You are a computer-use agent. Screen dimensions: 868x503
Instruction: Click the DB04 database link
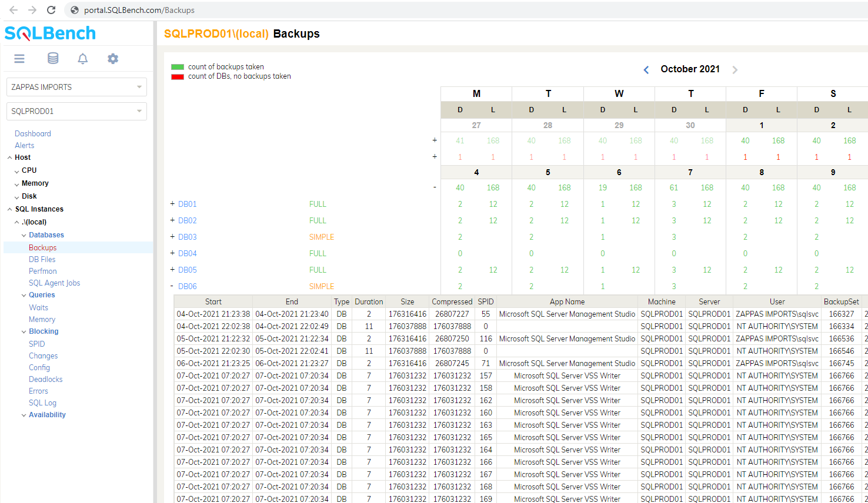(188, 253)
